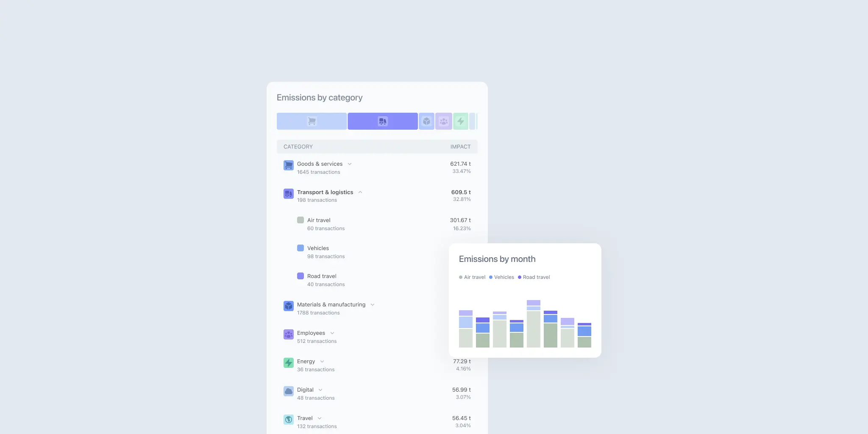Viewport: 868px width, 434px height.
Task: Click the CATEGORY column header
Action: tap(298, 146)
